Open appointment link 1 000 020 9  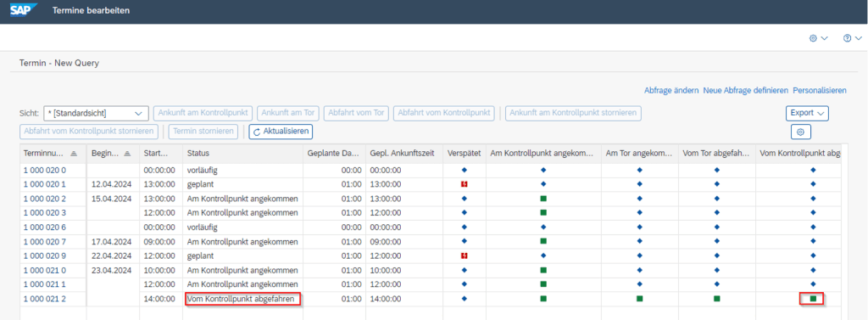coord(45,255)
